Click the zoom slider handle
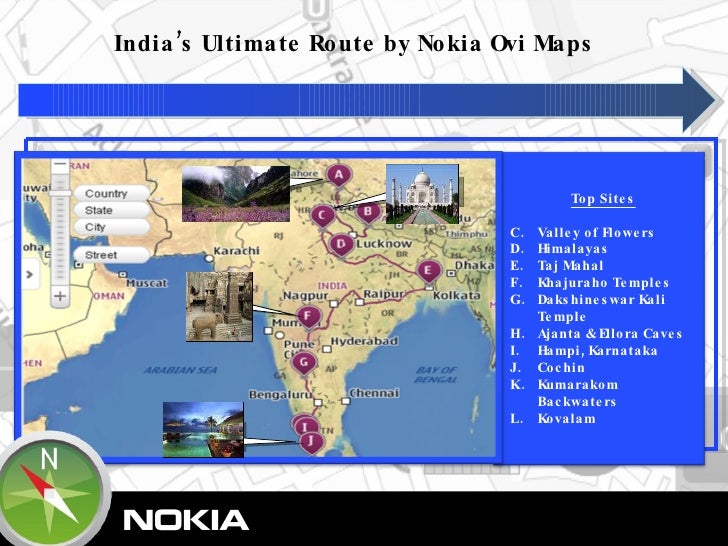The image size is (728, 546). coord(60,193)
